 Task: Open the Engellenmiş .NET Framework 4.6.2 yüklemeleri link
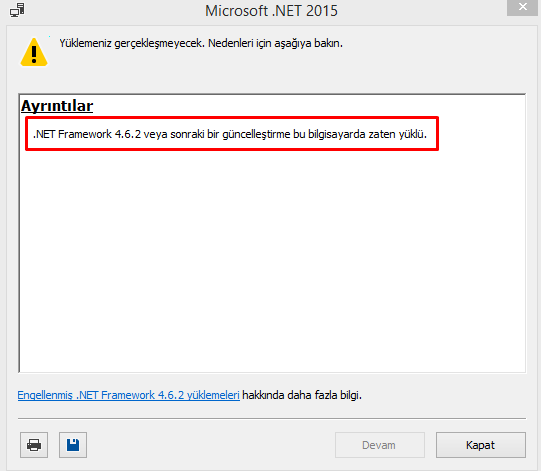128,395
